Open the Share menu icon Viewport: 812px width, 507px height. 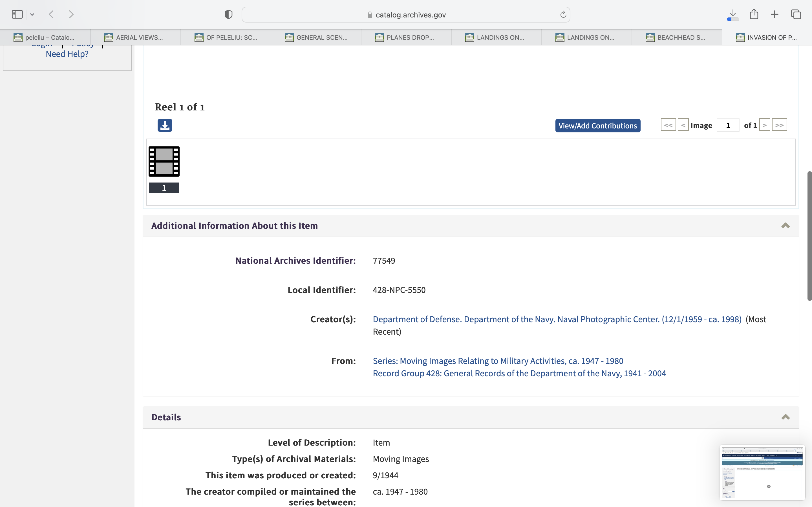click(x=754, y=14)
